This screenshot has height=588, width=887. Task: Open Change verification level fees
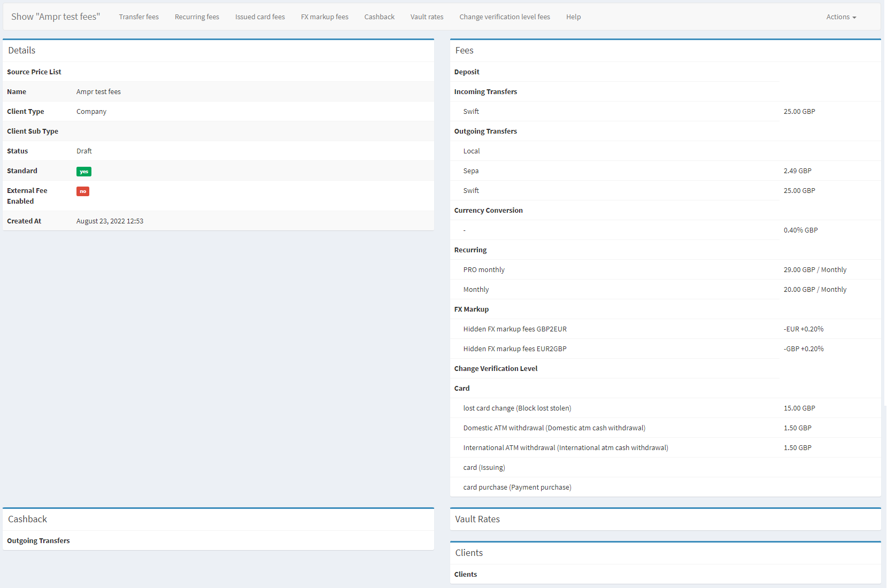click(x=504, y=17)
